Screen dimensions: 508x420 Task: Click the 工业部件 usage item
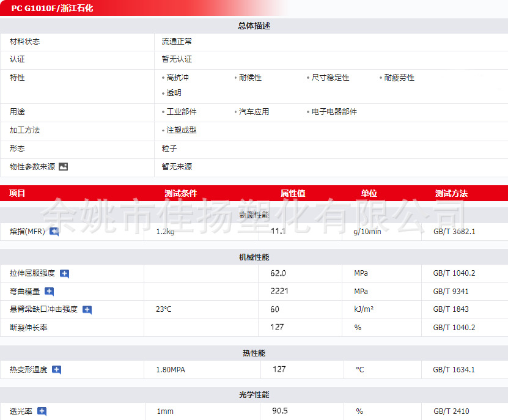point(182,112)
